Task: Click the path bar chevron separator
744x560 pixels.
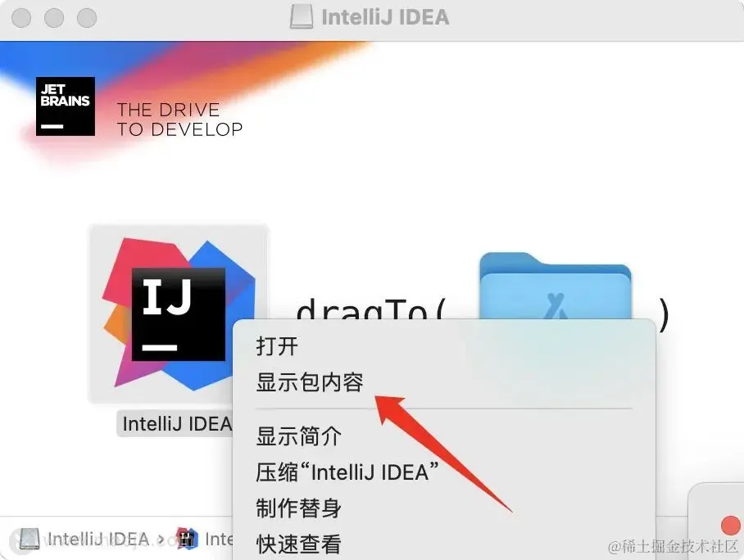Action: coord(161,540)
